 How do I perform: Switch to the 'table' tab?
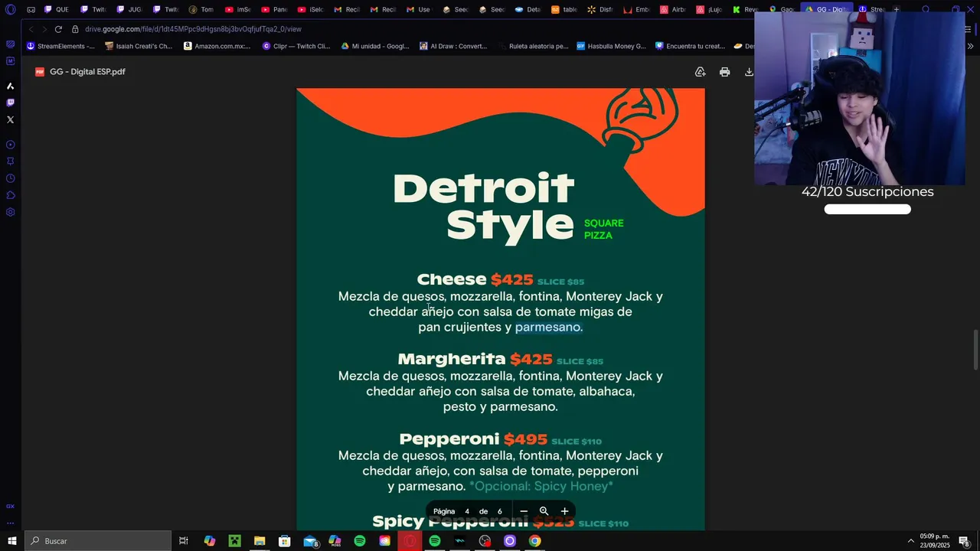(563, 10)
